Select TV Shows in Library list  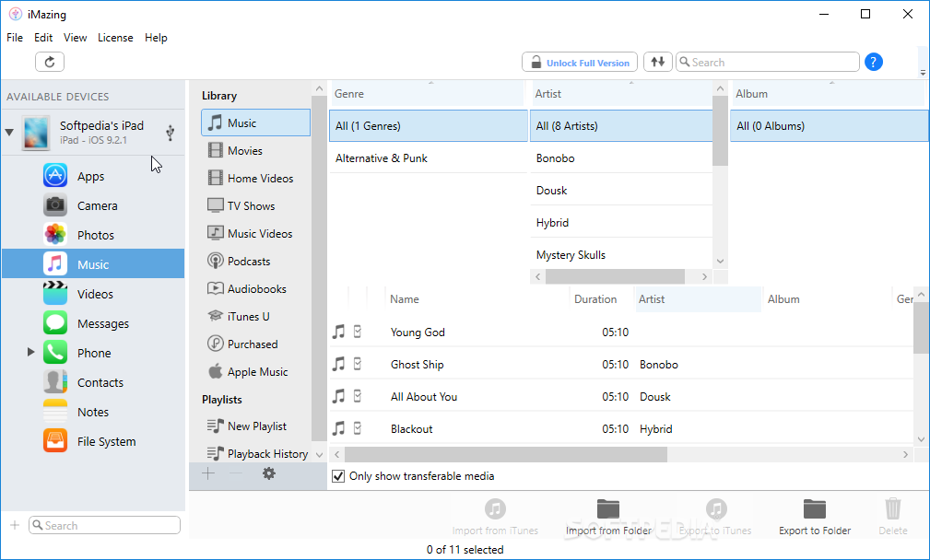point(255,205)
